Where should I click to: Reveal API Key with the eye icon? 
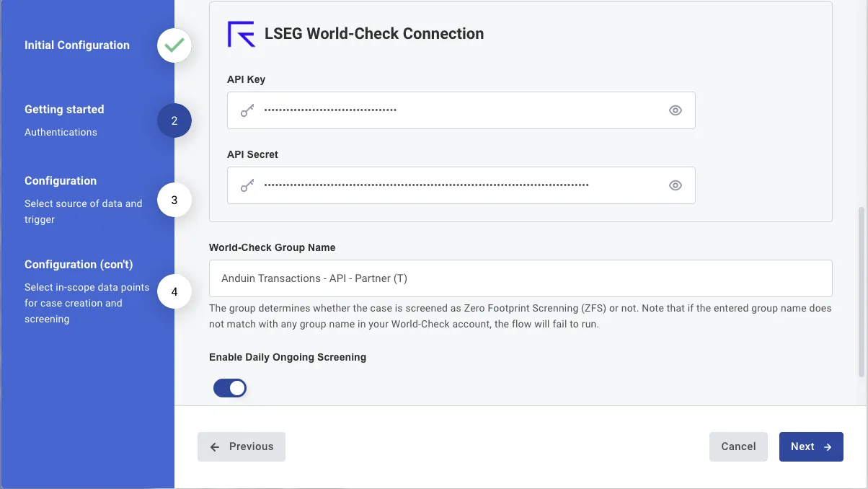pyautogui.click(x=676, y=110)
